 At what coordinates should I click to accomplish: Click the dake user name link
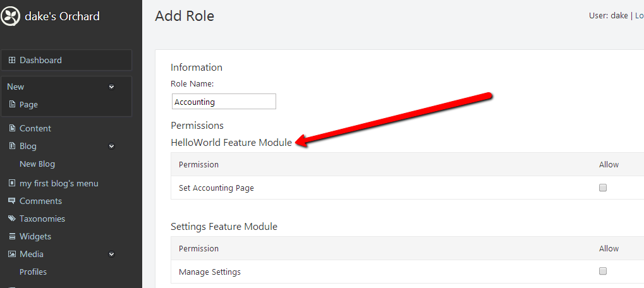point(619,16)
